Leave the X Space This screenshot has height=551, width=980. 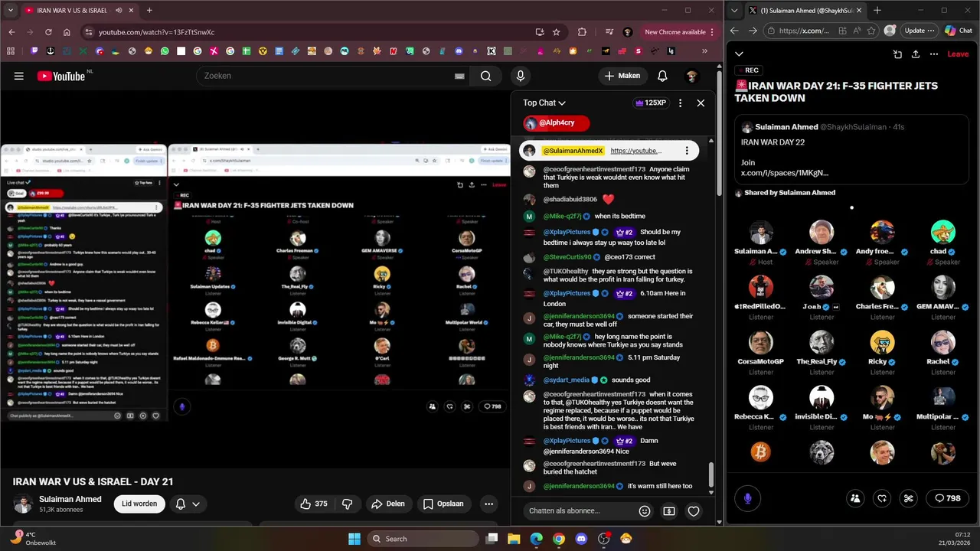point(958,54)
